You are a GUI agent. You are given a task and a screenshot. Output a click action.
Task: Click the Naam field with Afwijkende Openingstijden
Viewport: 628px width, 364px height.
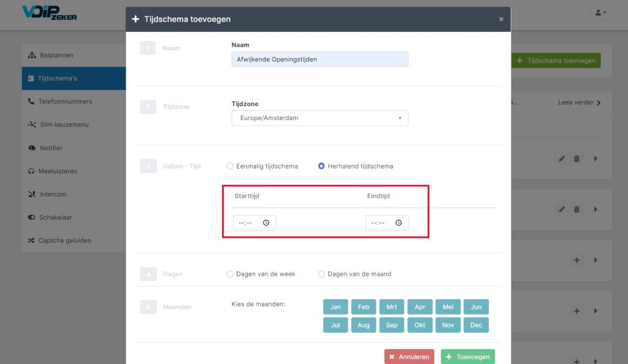[x=320, y=59]
